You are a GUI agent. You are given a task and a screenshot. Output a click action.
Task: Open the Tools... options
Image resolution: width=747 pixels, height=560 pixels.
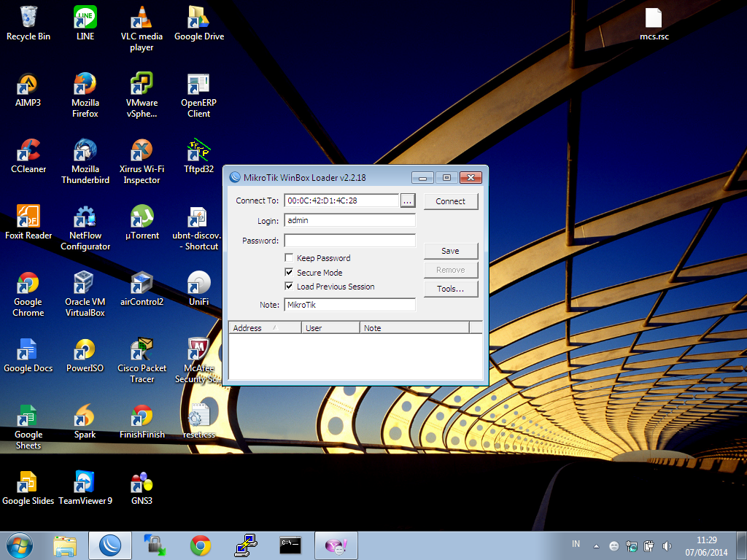451,288
